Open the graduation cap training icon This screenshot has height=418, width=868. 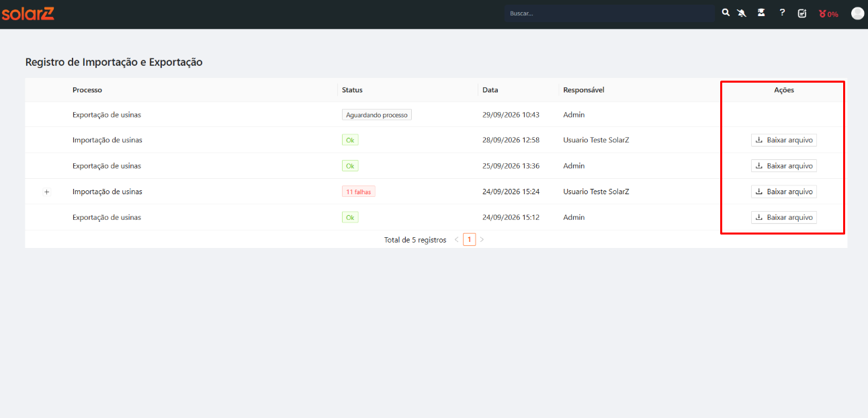pos(761,13)
